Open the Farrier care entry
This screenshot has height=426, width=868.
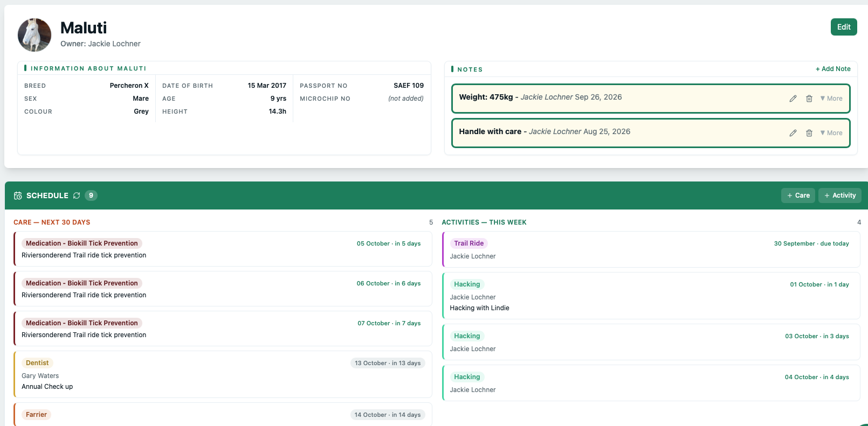223,415
